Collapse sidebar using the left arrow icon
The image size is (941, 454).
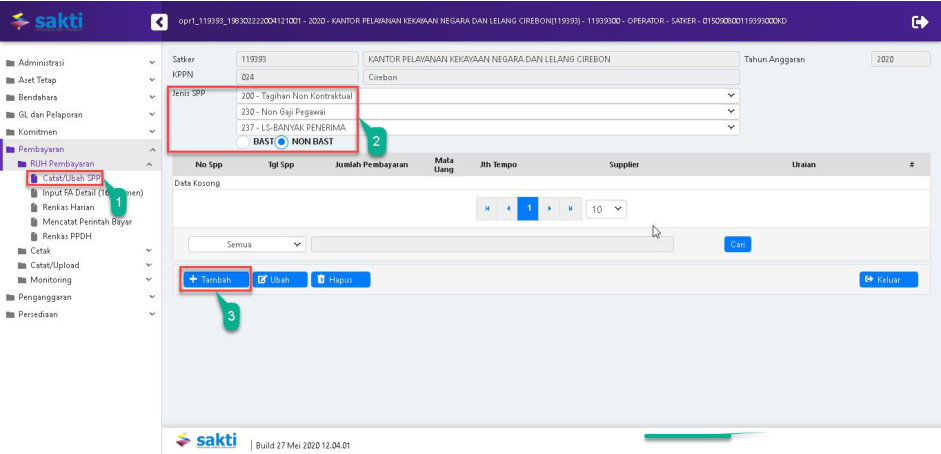pyautogui.click(x=158, y=21)
